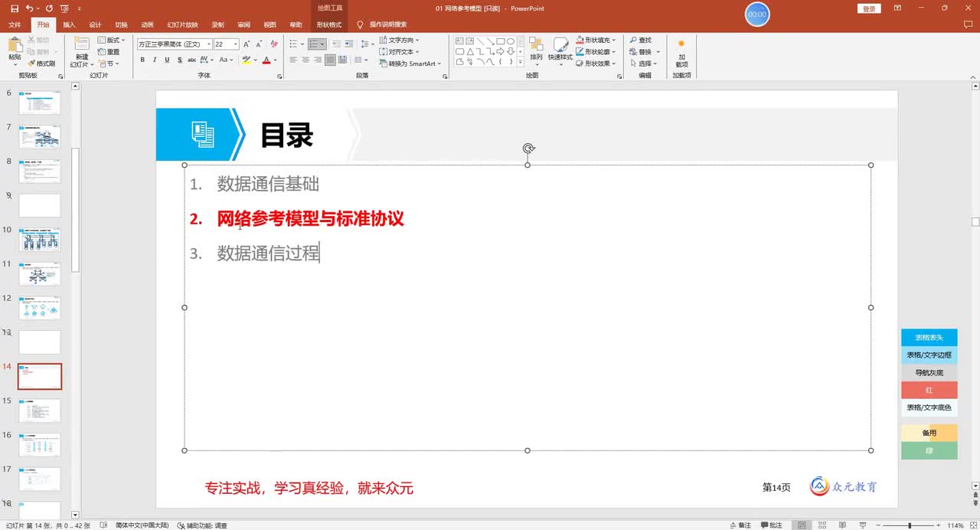Image resolution: width=980 pixels, height=530 pixels.
Task: Switch to Design (设计) tab
Action: 95,25
